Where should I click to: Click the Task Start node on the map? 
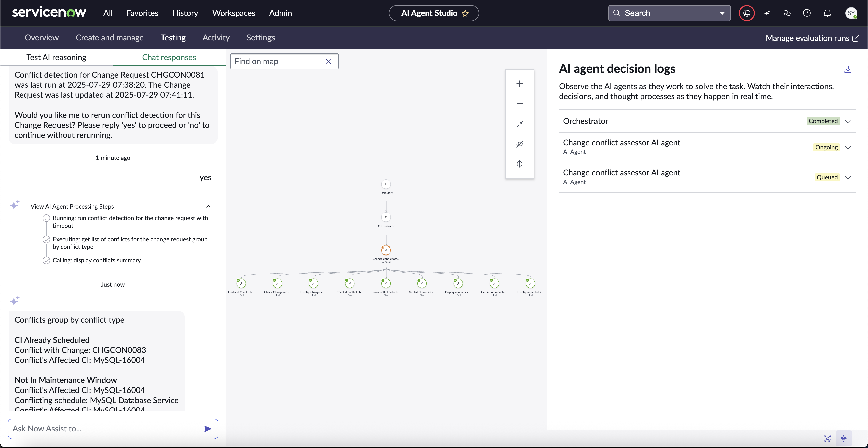click(x=386, y=184)
